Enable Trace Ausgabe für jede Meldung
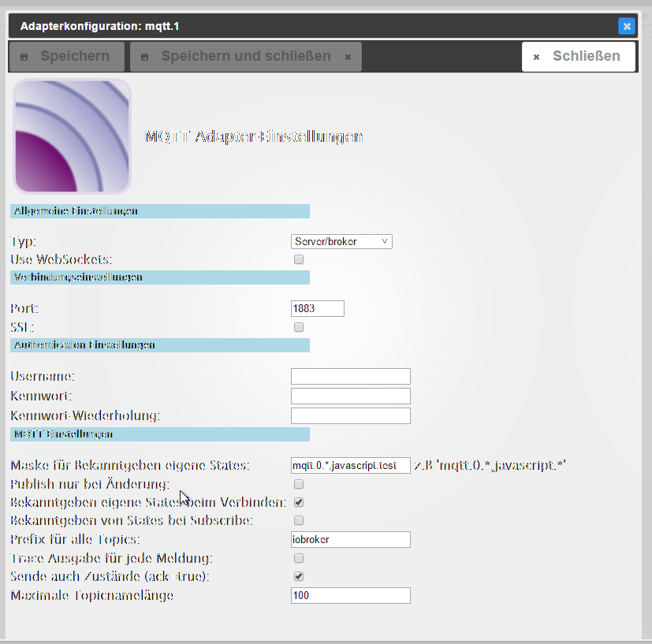This screenshot has height=644, width=652. click(299, 558)
